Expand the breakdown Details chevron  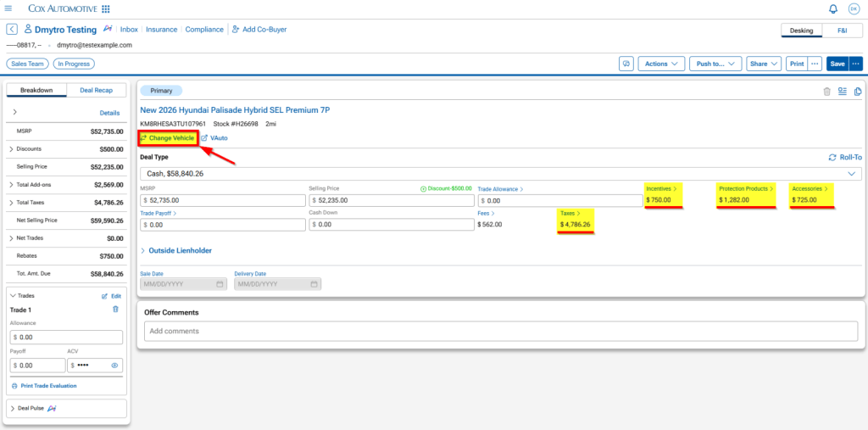14,112
